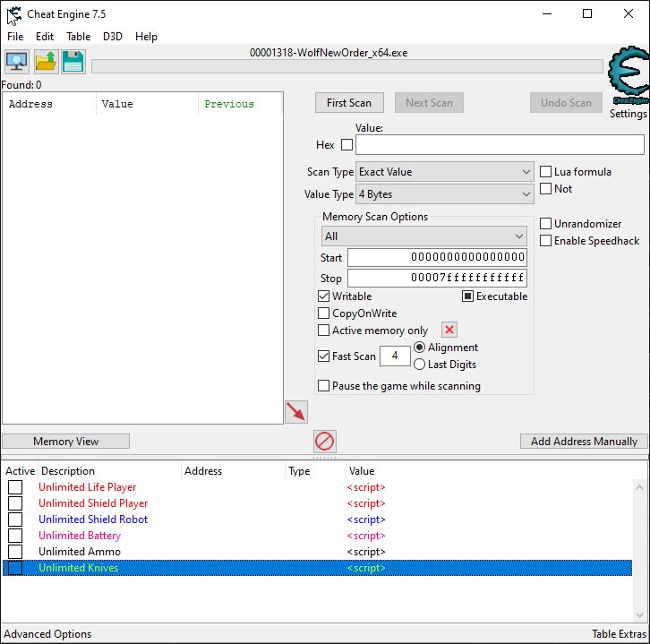
Task: Click the clear address list no-entry icon
Action: coord(325,441)
